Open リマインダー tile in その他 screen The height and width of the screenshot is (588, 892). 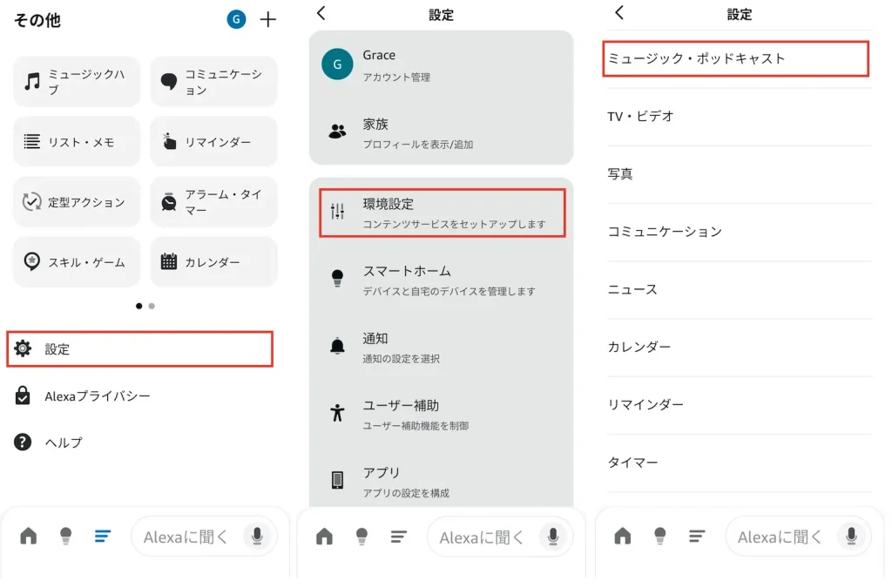click(214, 142)
